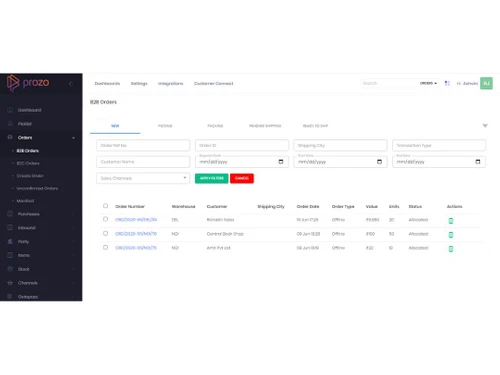Expand the Inbound menu arrow

click(73, 228)
